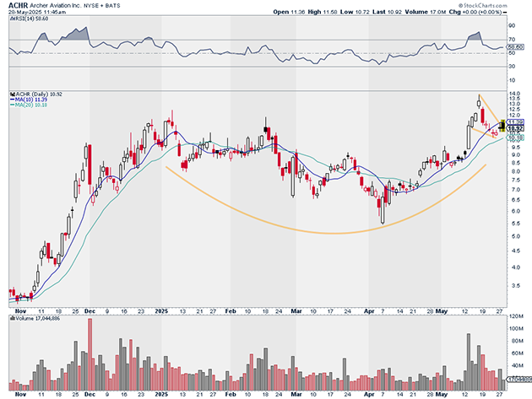The height and width of the screenshot is (399, 532).
Task: Click the 11.39 MA(10) price tag
Action: point(515,121)
